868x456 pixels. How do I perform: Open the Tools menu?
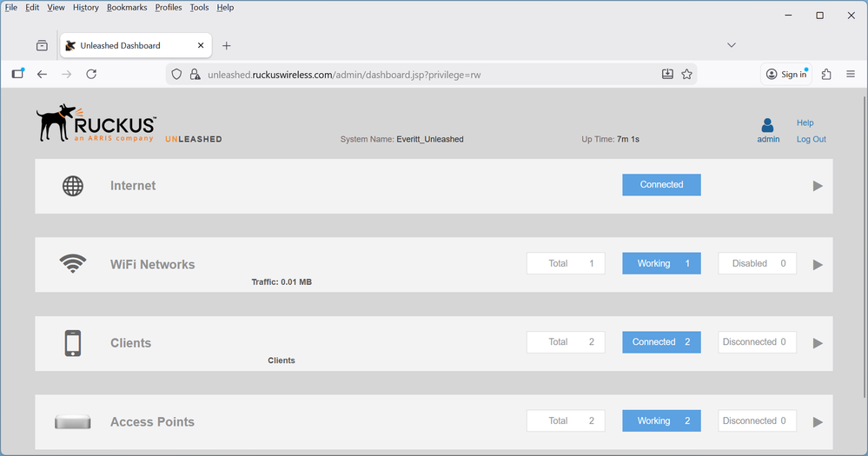pyautogui.click(x=199, y=7)
